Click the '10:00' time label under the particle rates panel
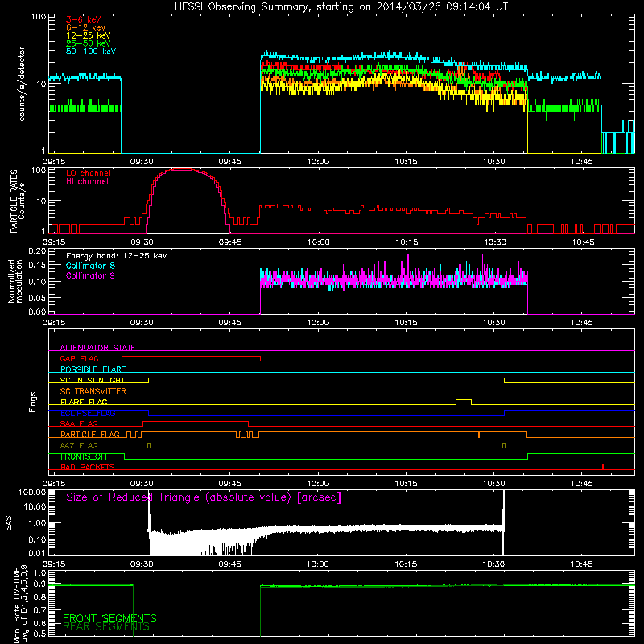 (318, 242)
